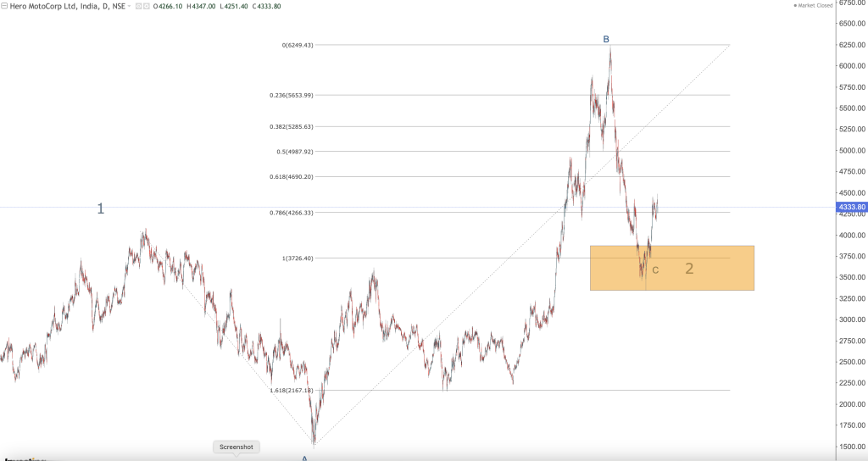Screen dimensions: 868x461
Task: Click 3500.00 on the price axis
Action: point(852,277)
